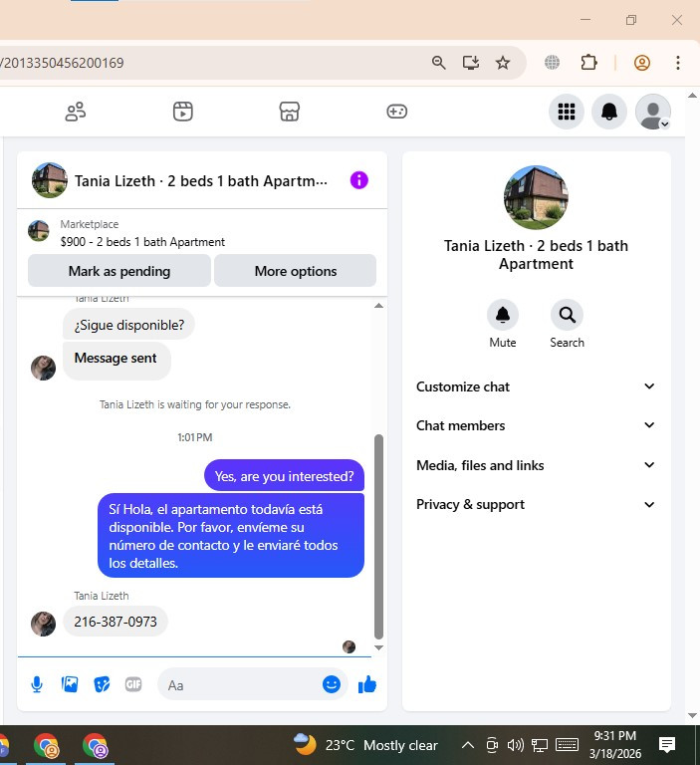Click the chat scrollbar thumb
The image size is (700, 765).
pyautogui.click(x=378, y=537)
